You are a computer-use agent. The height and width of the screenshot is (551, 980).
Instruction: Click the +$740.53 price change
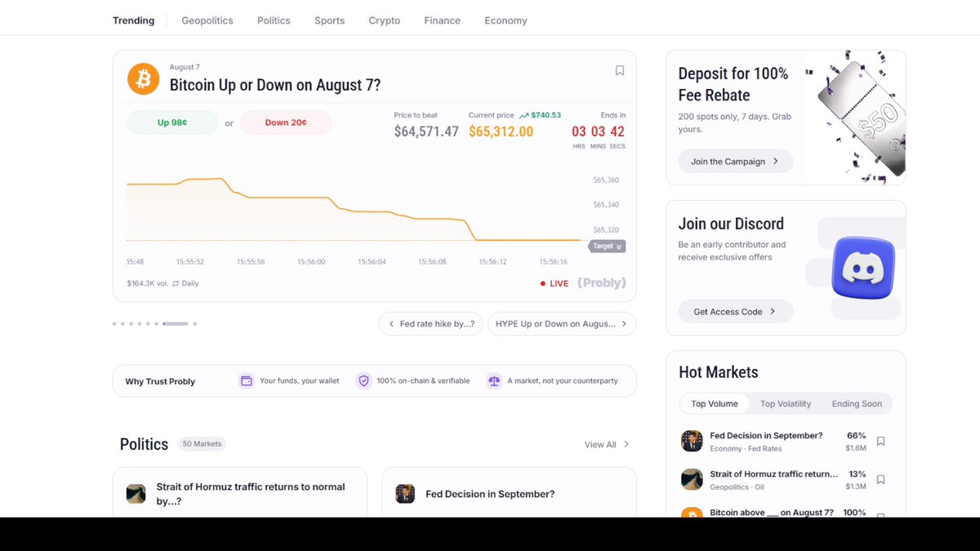click(540, 115)
